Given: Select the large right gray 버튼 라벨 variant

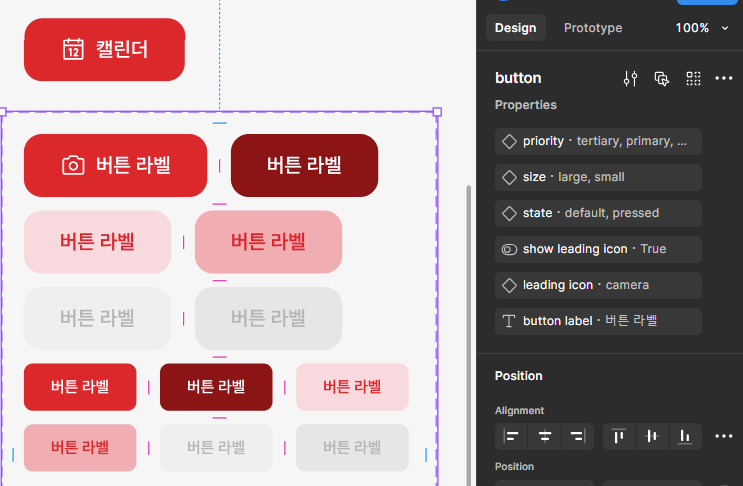Looking at the screenshot, I should (x=268, y=318).
